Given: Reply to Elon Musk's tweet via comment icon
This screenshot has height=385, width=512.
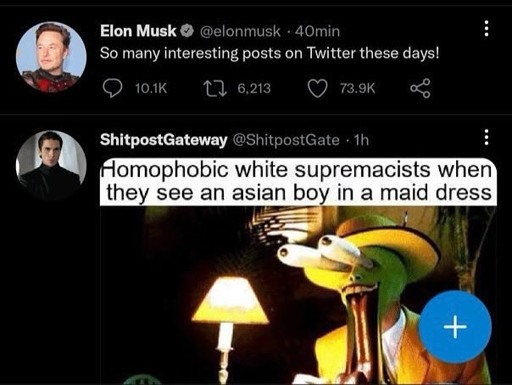Looking at the screenshot, I should 112,88.
